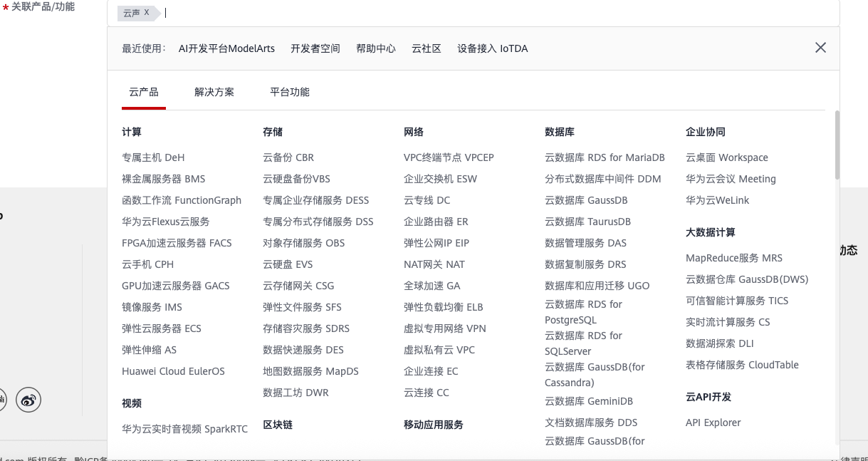Choose FPGA加速云服务器 FACS
The width and height of the screenshot is (868, 461).
coord(177,243)
